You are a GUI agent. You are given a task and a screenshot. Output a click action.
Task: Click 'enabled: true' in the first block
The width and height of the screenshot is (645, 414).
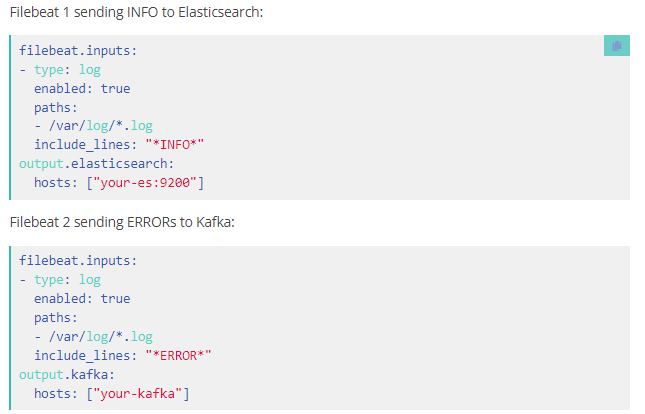[82, 88]
